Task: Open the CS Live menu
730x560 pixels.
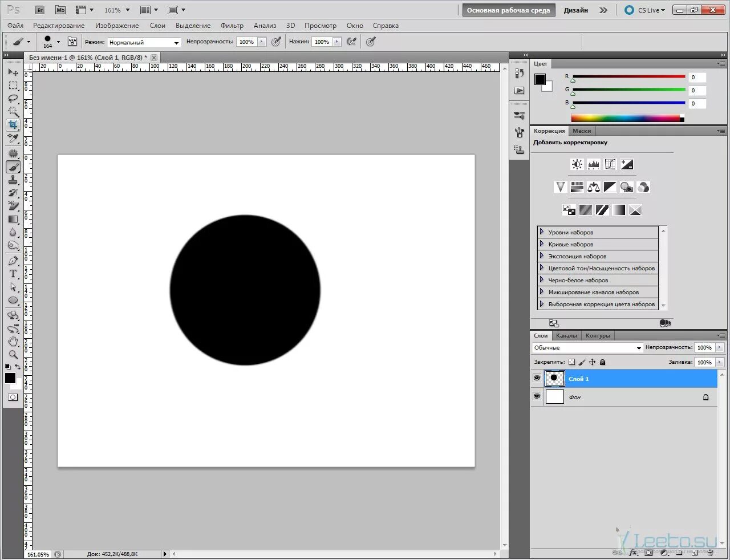Action: click(x=646, y=10)
